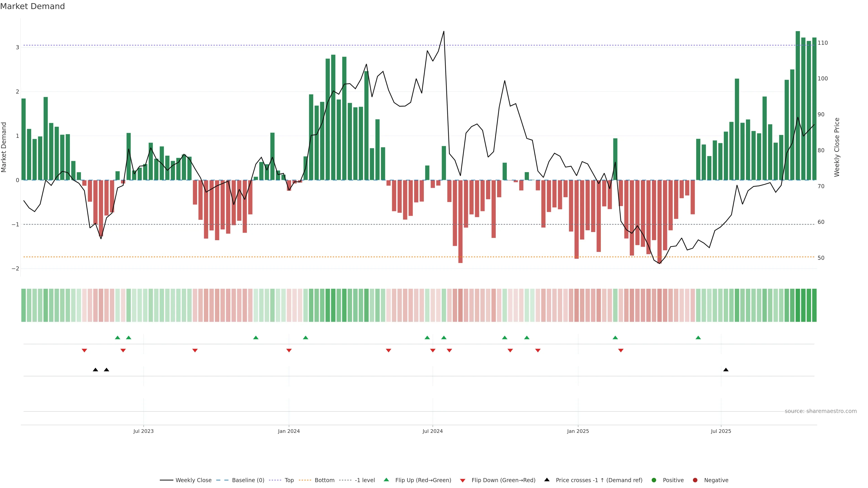Image resolution: width=868 pixels, height=488 pixels.
Task: Click the Weekly Close Price axis title
Action: tap(837, 147)
